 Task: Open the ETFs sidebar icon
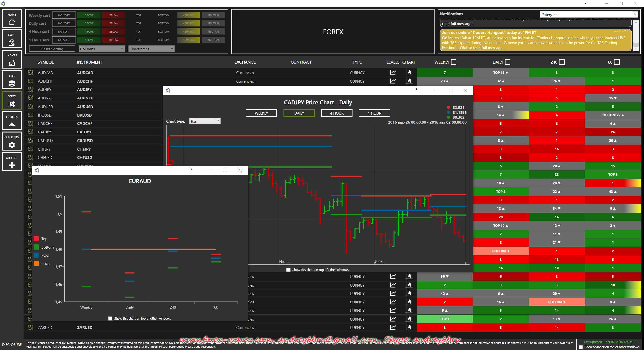tap(12, 80)
